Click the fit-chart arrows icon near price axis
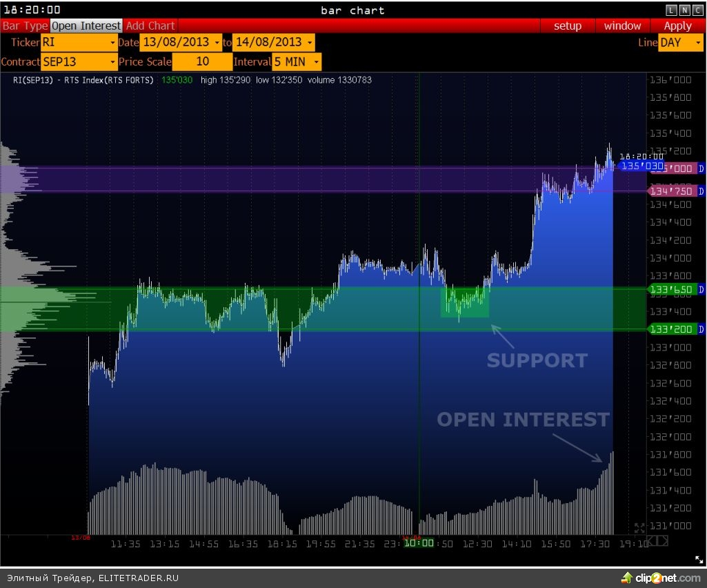Screen dimensions: 707x588 click(639, 529)
